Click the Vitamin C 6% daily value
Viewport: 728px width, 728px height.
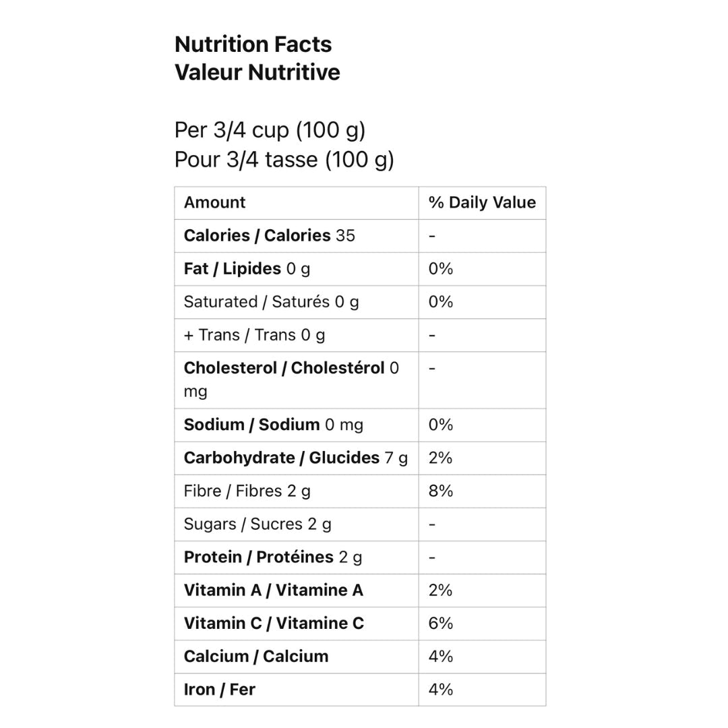pos(441,624)
